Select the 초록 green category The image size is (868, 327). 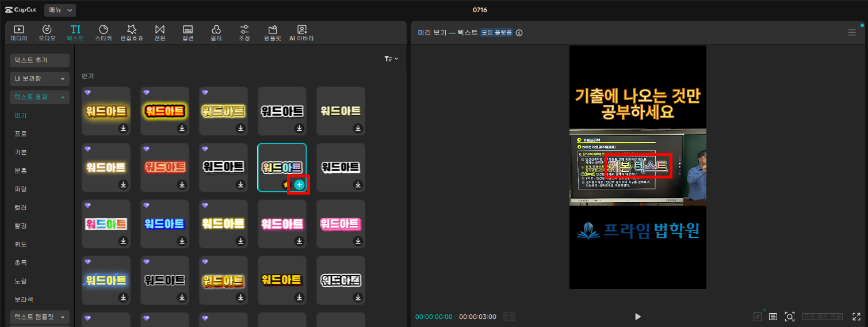21,263
